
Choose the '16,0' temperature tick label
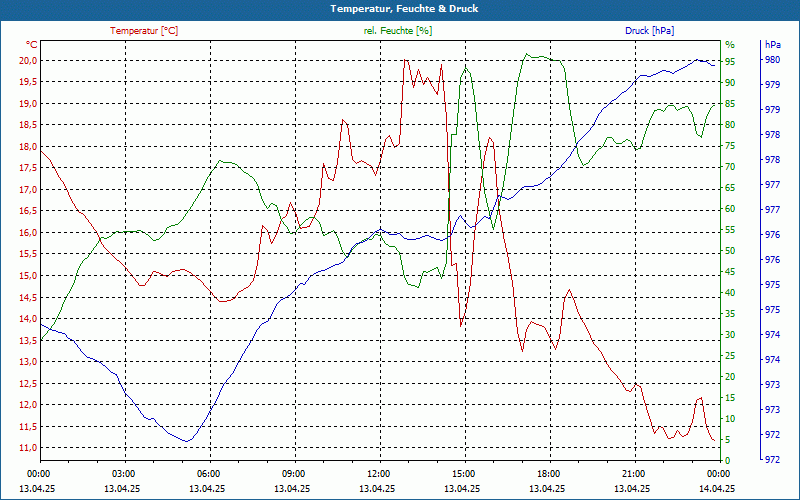[28, 233]
